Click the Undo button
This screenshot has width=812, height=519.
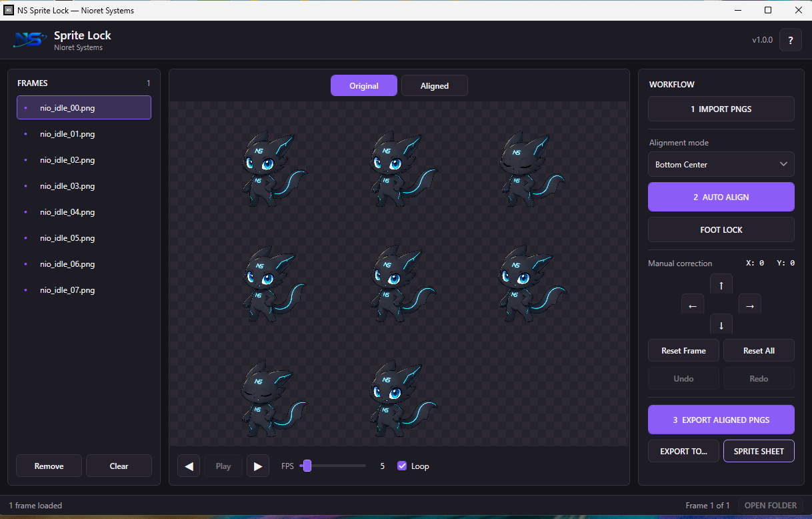[683, 378]
